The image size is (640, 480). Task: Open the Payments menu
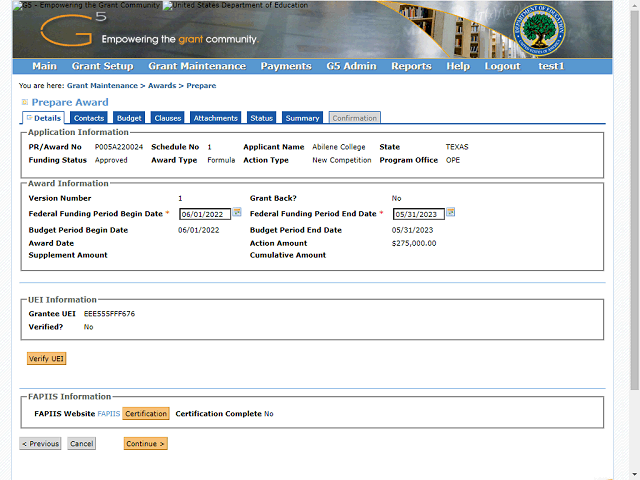tap(285, 66)
